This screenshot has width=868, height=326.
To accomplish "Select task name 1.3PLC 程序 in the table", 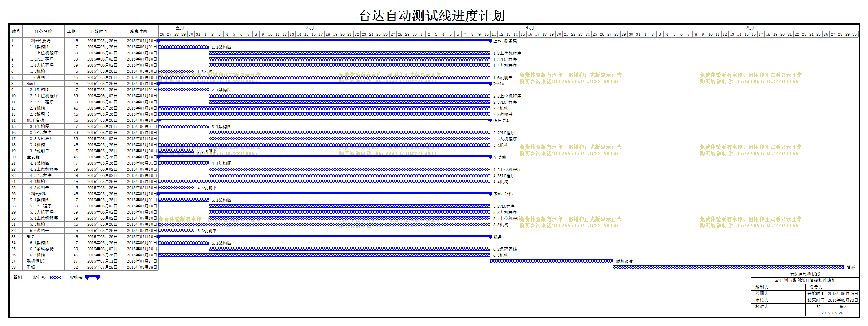I will point(41,59).
